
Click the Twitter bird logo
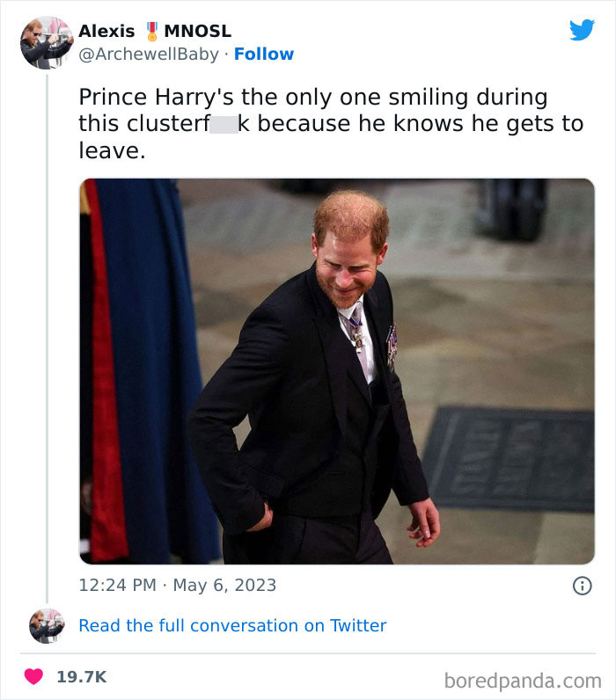[582, 31]
